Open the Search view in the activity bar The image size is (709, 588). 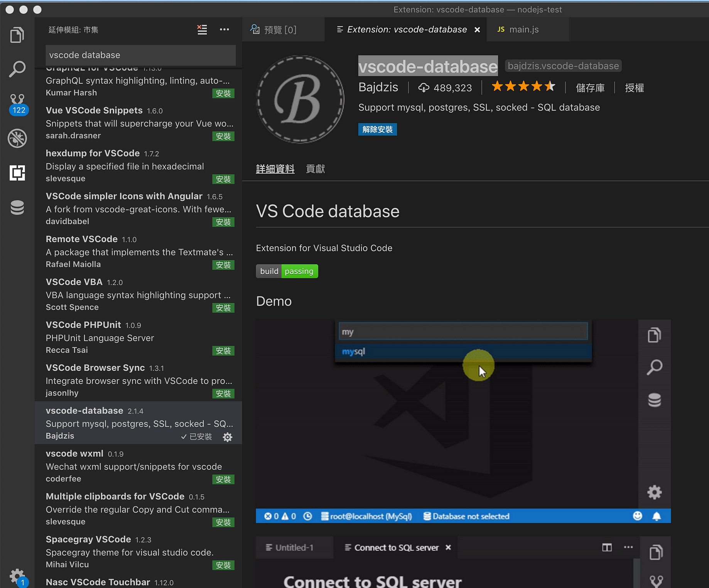17,69
